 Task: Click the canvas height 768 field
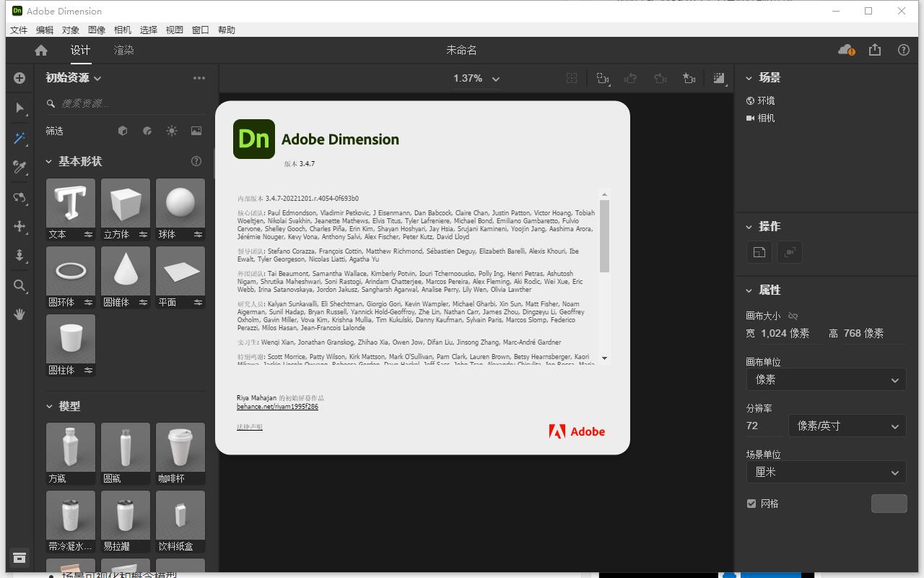873,333
